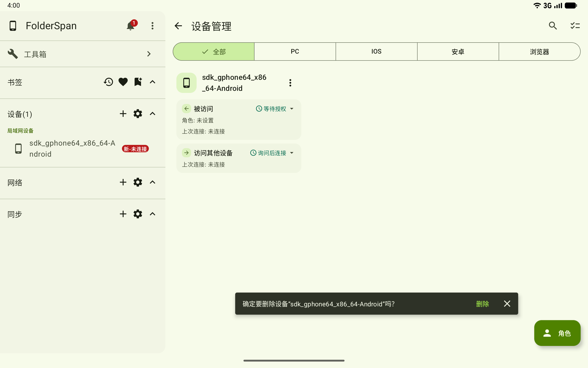588x368 pixels.
Task: Add a new device
Action: (123, 114)
